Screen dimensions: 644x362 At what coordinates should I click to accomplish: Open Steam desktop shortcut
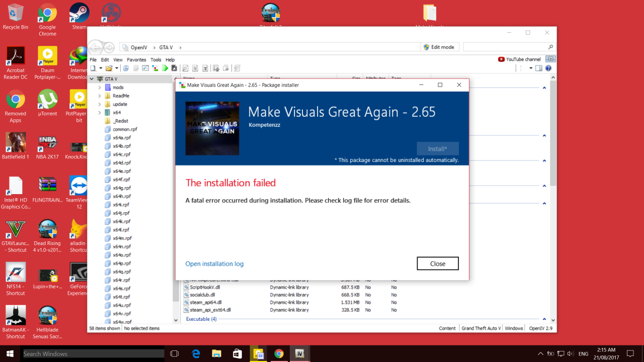coord(79,17)
